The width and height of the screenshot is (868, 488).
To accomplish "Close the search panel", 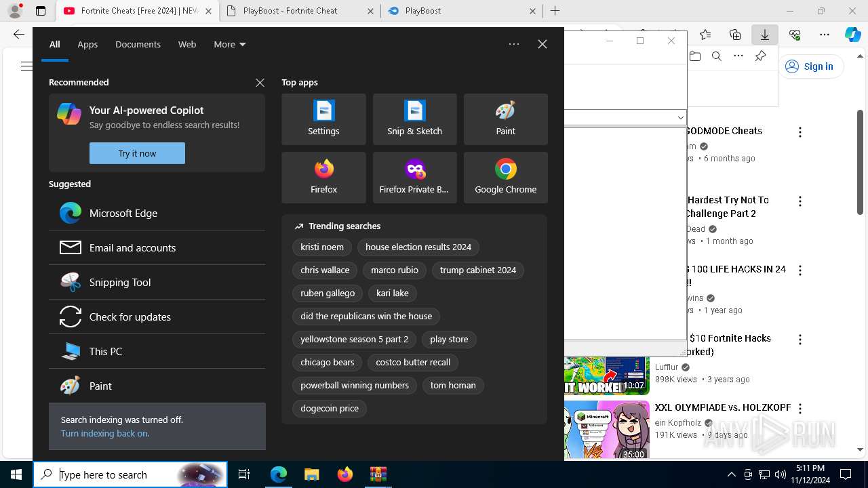I will [x=542, y=44].
